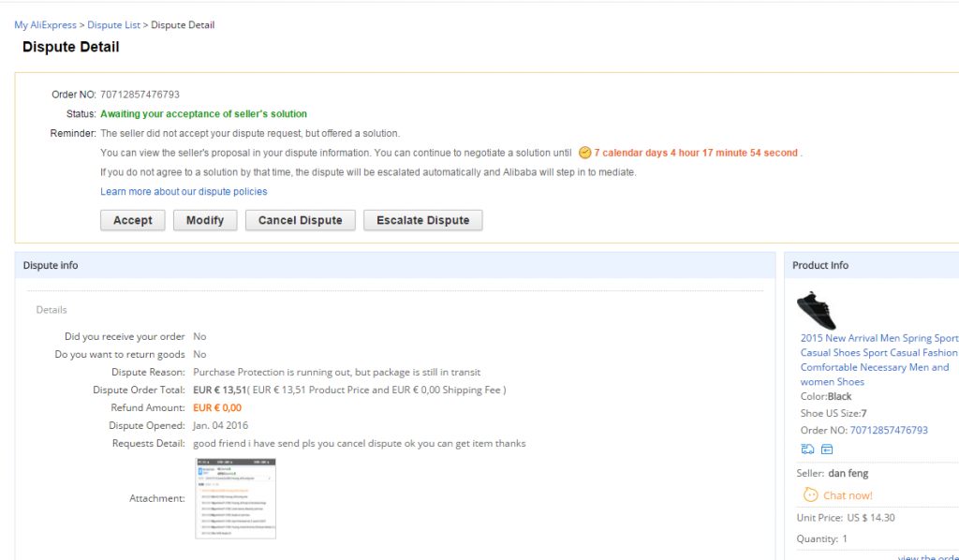Screen dimensions: 959x560
Task: Click the Dispute Detail page heading
Action: point(71,47)
